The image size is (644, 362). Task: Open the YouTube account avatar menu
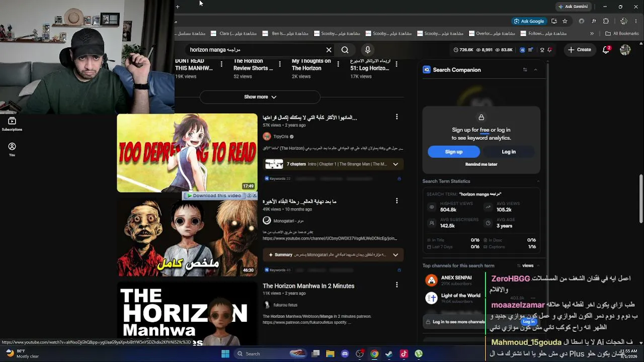(x=625, y=50)
